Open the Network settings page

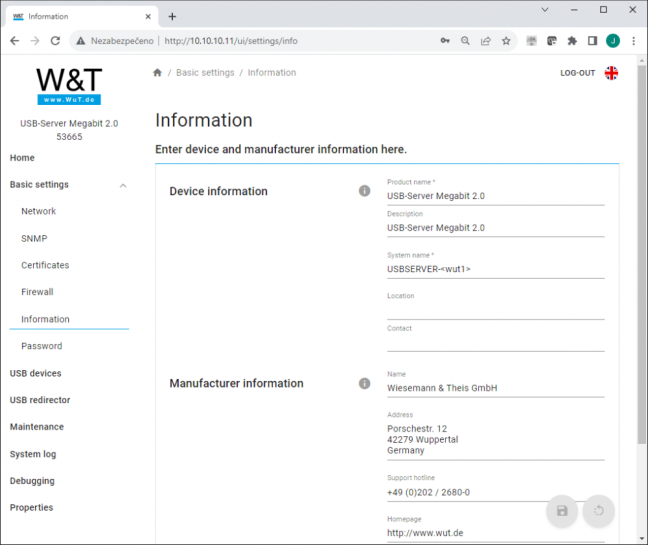tap(38, 211)
